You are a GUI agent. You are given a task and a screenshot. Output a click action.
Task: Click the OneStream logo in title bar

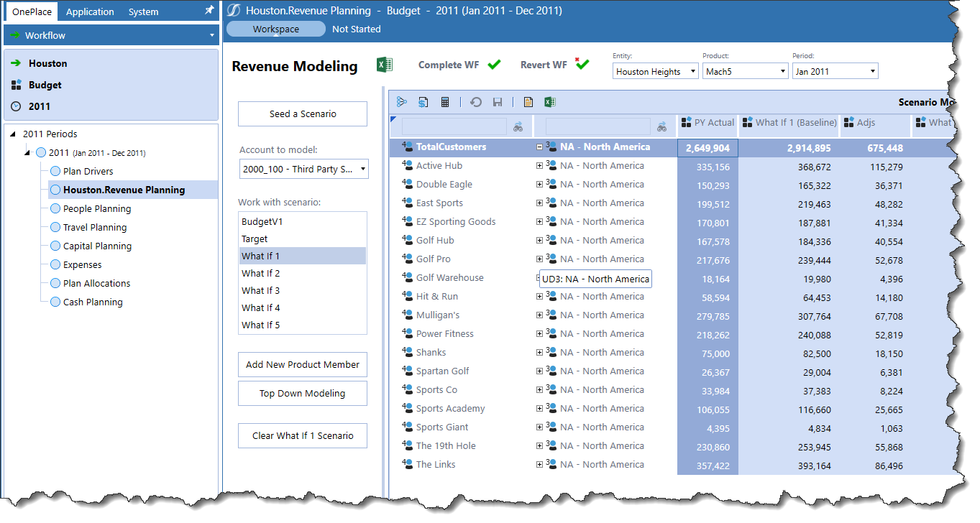234,10
